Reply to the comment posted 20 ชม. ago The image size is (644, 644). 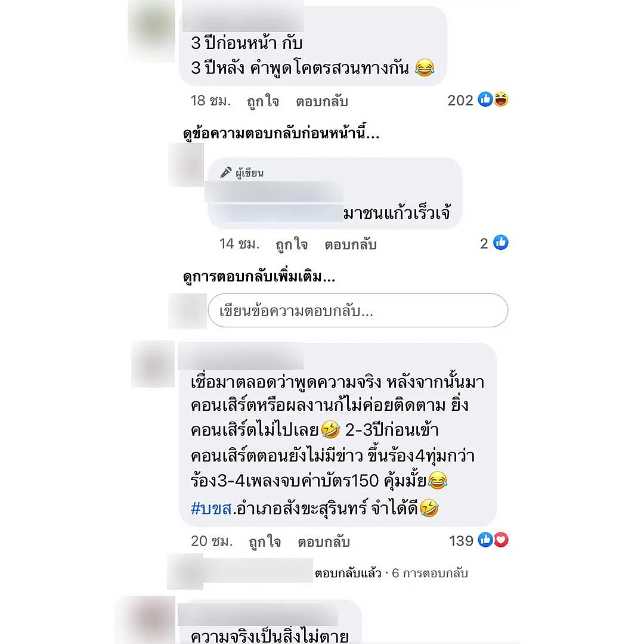point(324,541)
